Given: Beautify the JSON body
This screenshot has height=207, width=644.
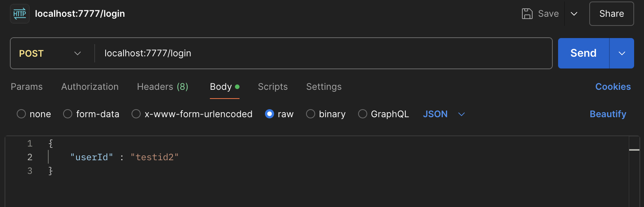Looking at the screenshot, I should [x=608, y=114].
